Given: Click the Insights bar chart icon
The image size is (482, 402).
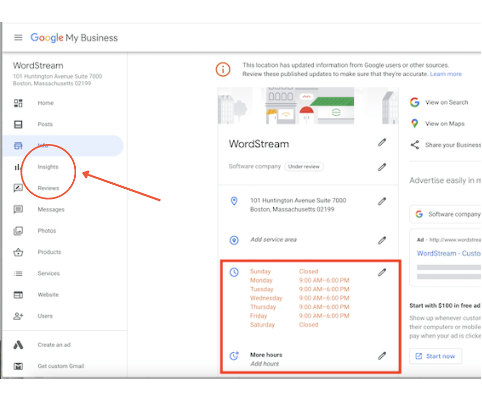Looking at the screenshot, I should point(17,167).
